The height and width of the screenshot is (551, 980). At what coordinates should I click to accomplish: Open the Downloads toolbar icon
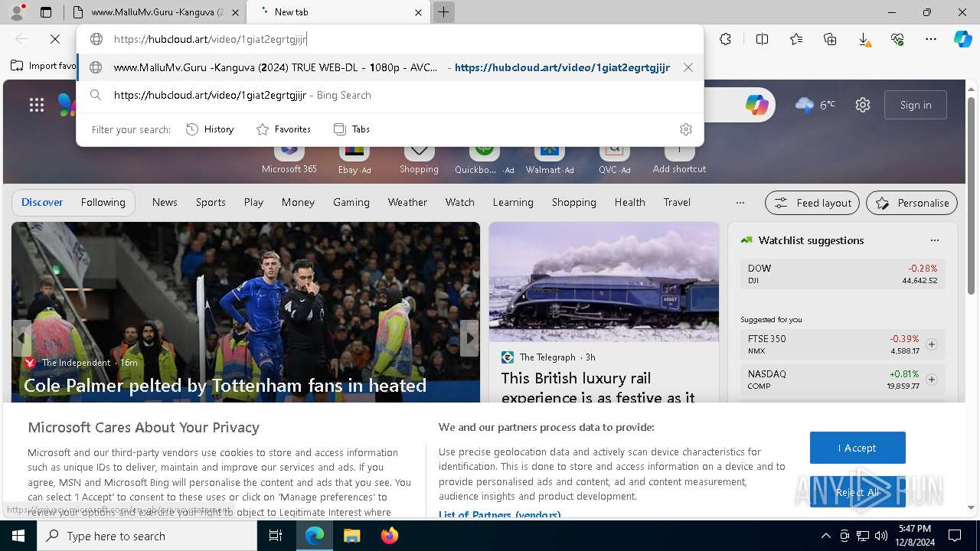(864, 39)
